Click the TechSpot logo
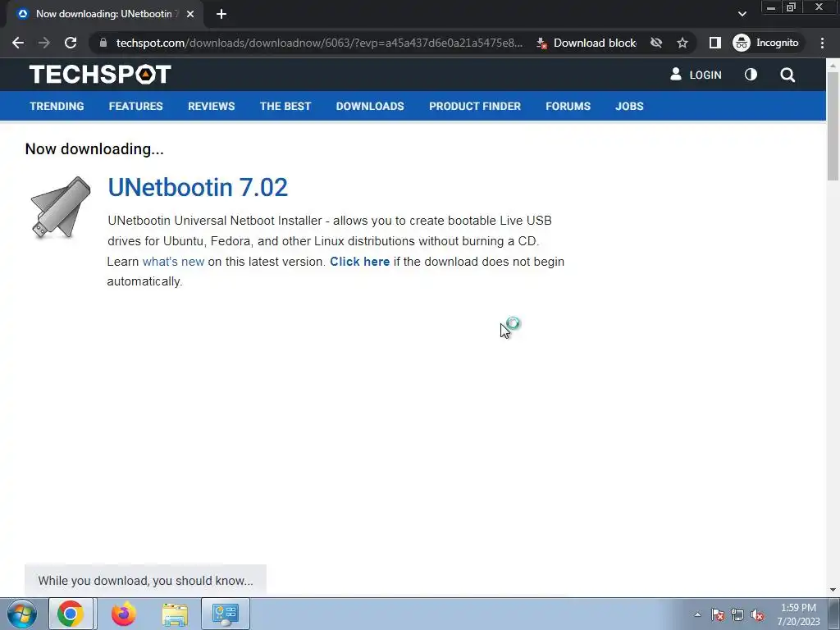Image resolution: width=840 pixels, height=630 pixels. click(100, 74)
